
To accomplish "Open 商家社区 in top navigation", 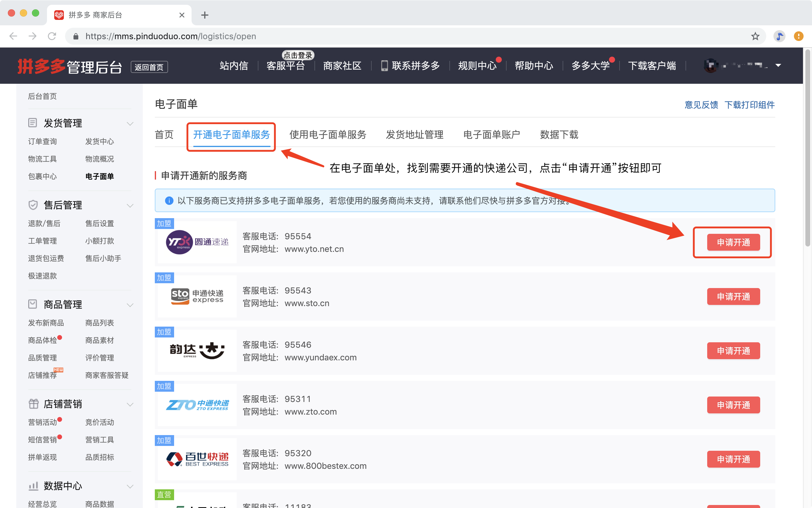I will (342, 65).
